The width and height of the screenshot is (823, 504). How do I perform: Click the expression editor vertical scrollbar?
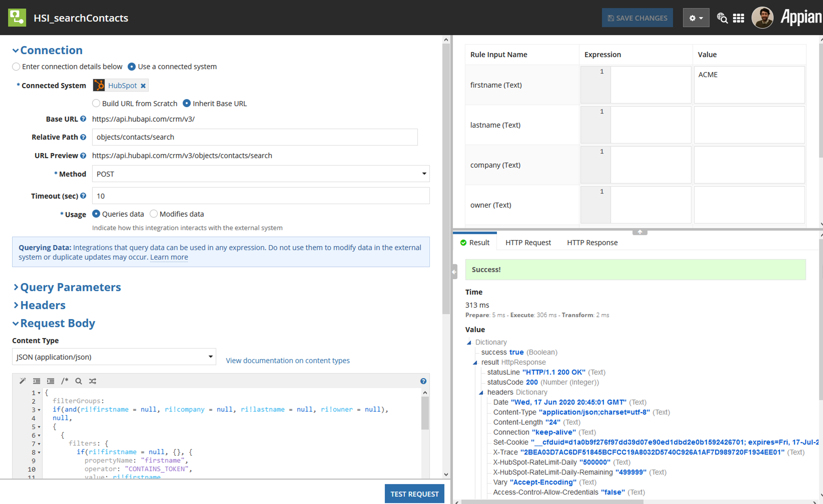pyautogui.click(x=425, y=413)
